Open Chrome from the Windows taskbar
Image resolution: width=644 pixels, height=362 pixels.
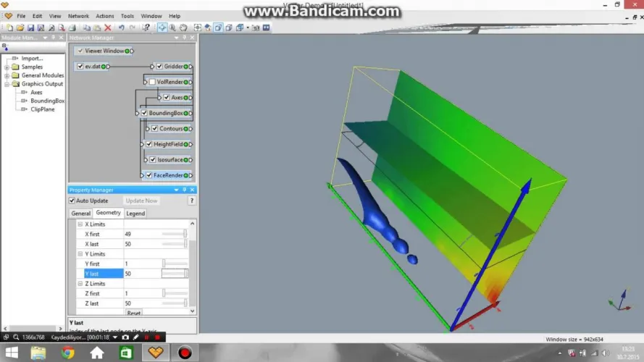(67, 353)
